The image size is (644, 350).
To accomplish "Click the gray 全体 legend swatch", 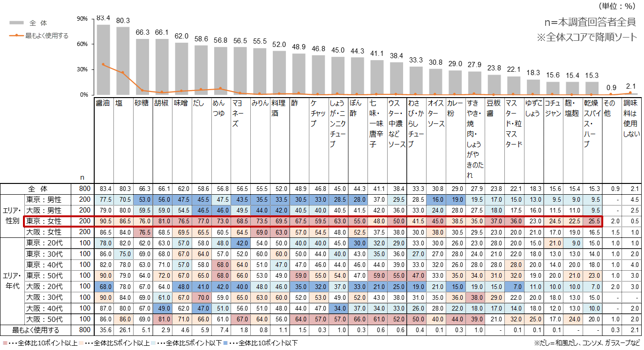I will (16, 23).
